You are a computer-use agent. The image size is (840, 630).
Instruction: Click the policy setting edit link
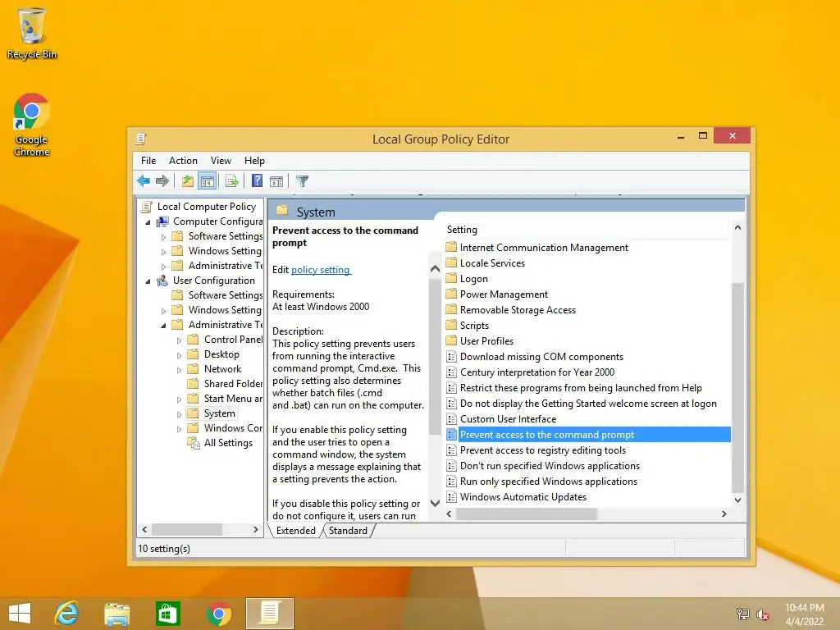coord(321,270)
